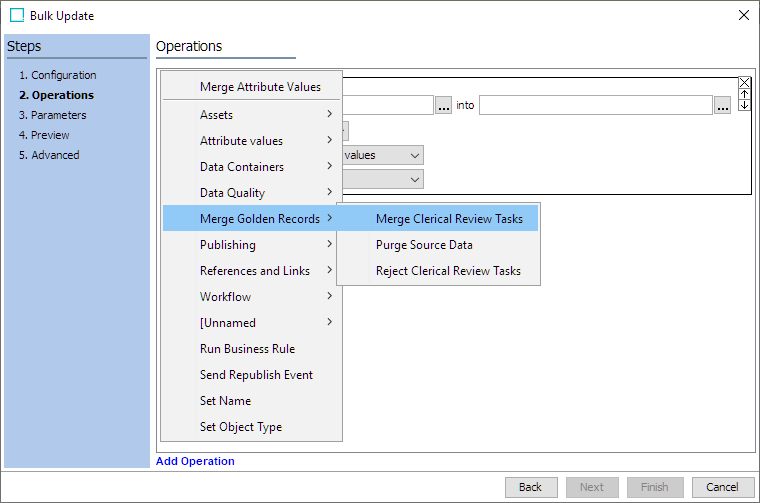Open browse ellipsis button before 'into'
Viewport: 760px width, 503px height.
(443, 105)
